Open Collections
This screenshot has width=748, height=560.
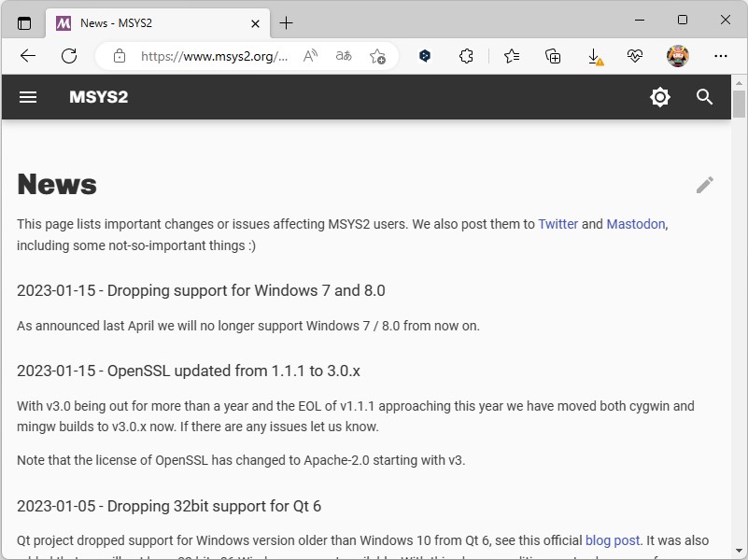click(552, 56)
